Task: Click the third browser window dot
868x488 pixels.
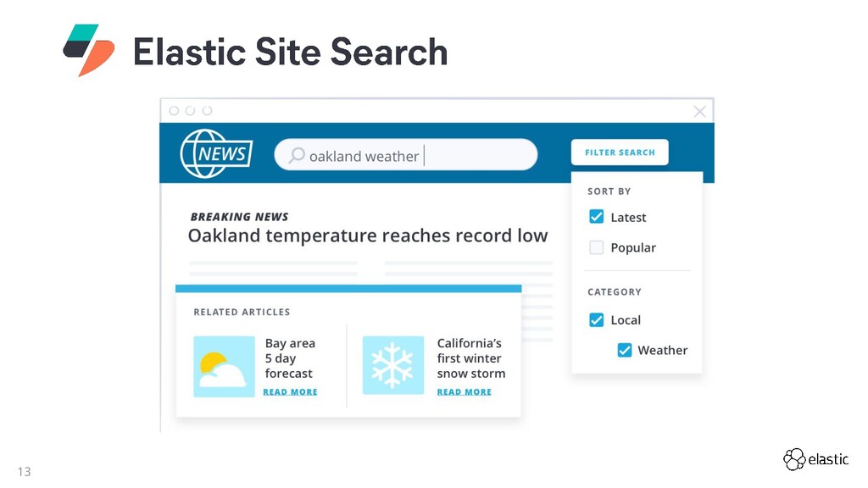Action: (x=207, y=111)
